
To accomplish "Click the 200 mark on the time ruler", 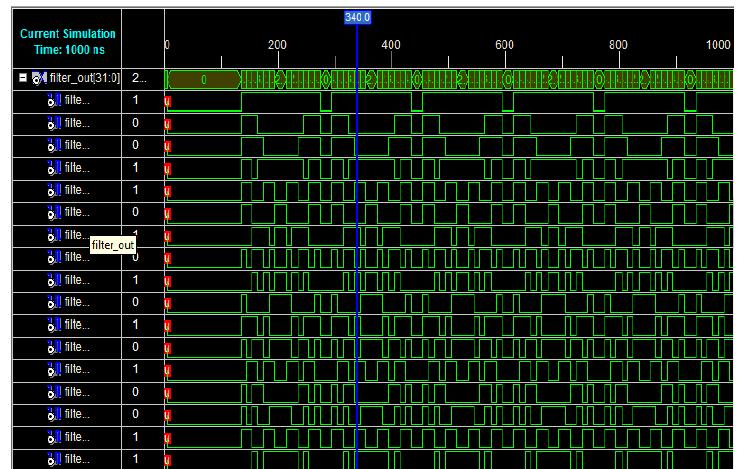I will click(x=277, y=45).
